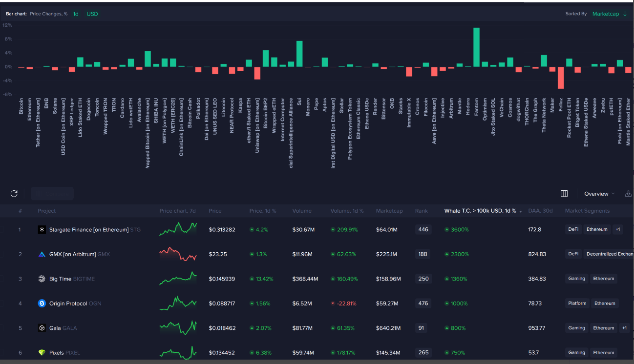Viewport: 634px width, 364px height.
Task: Change the USD currency selector
Action: [92, 14]
